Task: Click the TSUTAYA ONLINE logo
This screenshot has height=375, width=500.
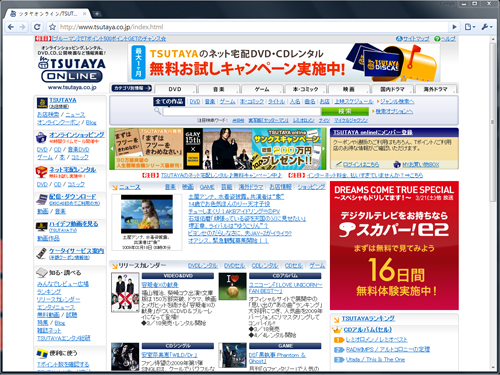Action: [72, 70]
